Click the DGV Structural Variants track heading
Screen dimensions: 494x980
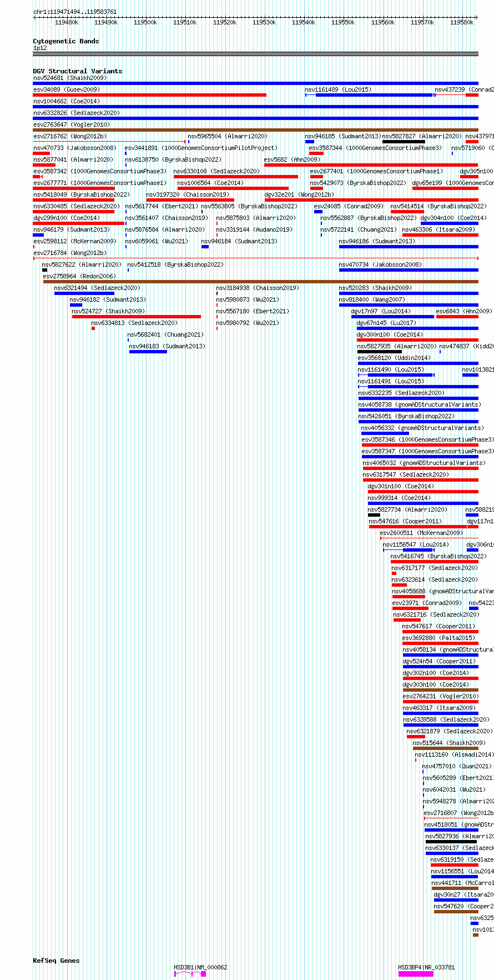coord(78,71)
